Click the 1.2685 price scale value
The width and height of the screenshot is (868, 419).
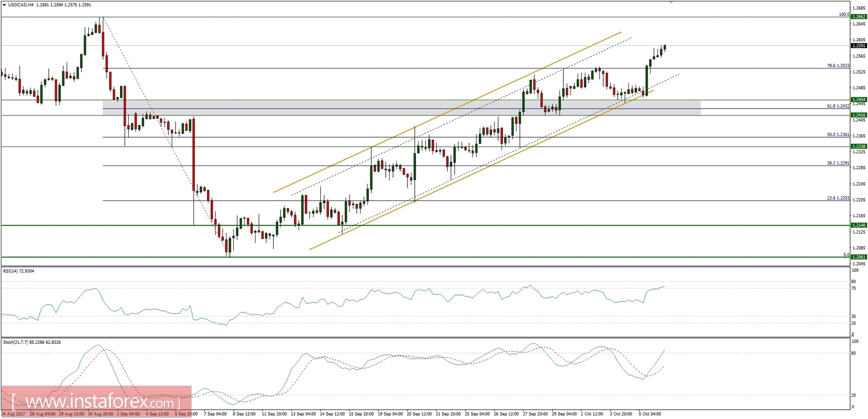(x=859, y=8)
